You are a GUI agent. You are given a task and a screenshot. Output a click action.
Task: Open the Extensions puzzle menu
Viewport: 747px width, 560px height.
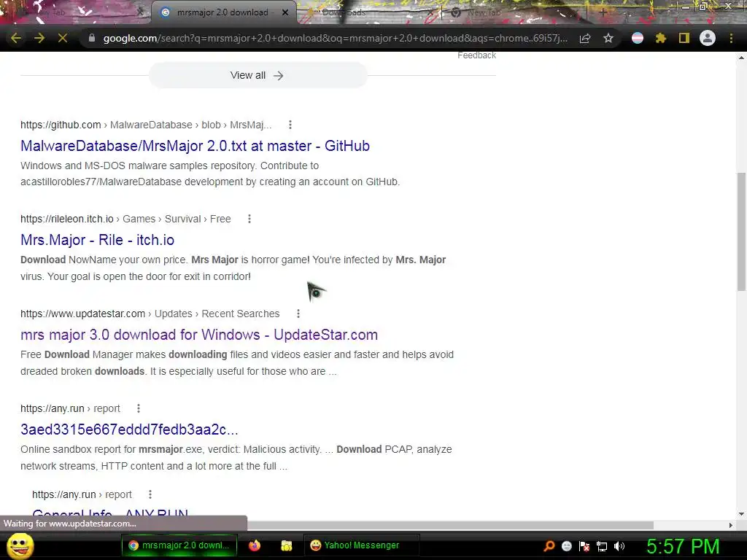[x=661, y=38]
